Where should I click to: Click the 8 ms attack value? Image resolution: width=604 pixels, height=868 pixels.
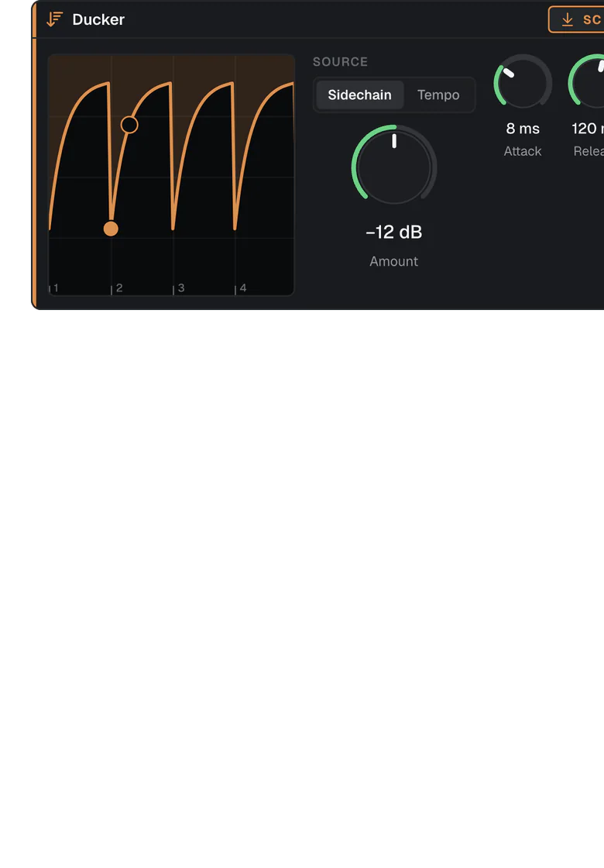click(523, 129)
